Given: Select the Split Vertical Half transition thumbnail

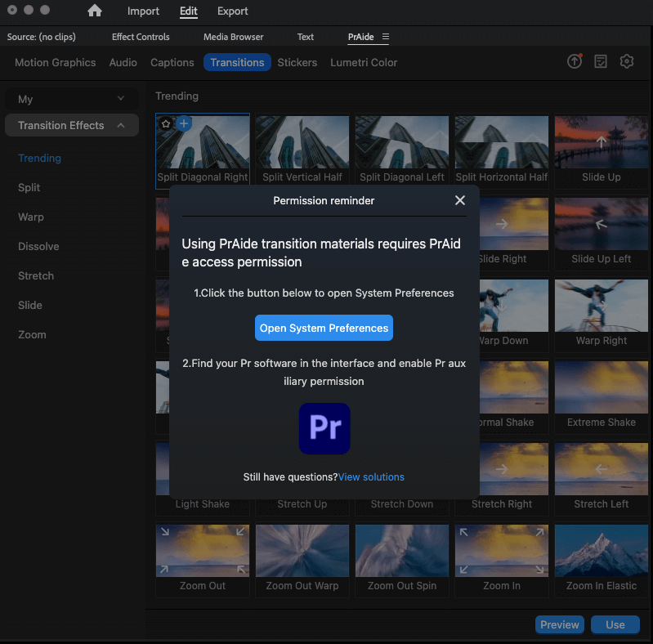Looking at the screenshot, I should point(302,142).
